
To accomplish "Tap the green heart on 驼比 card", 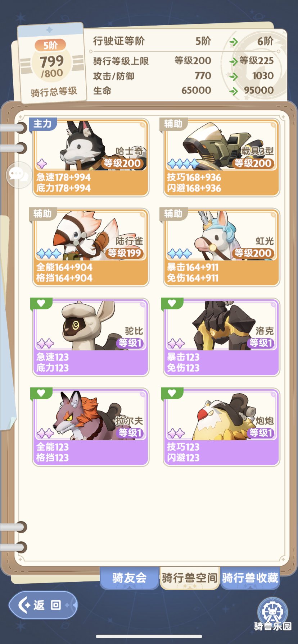I will click(x=41, y=303).
